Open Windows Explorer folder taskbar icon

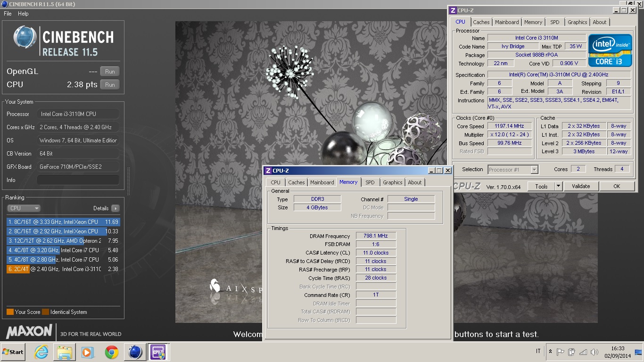[x=65, y=352]
